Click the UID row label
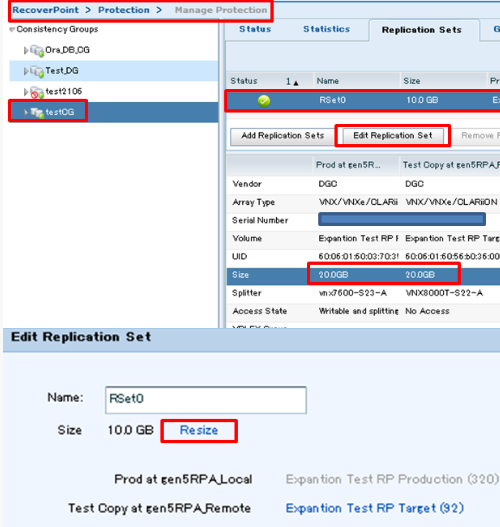Viewport: 500px width, 527px height. click(x=239, y=257)
